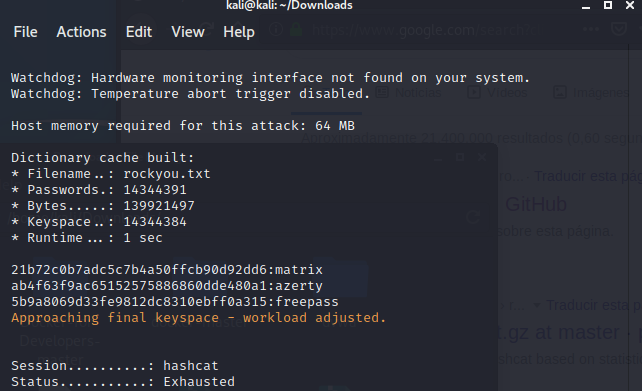Click the 'Host memory required' line
This screenshot has width=642, height=391.
pyautogui.click(x=183, y=126)
